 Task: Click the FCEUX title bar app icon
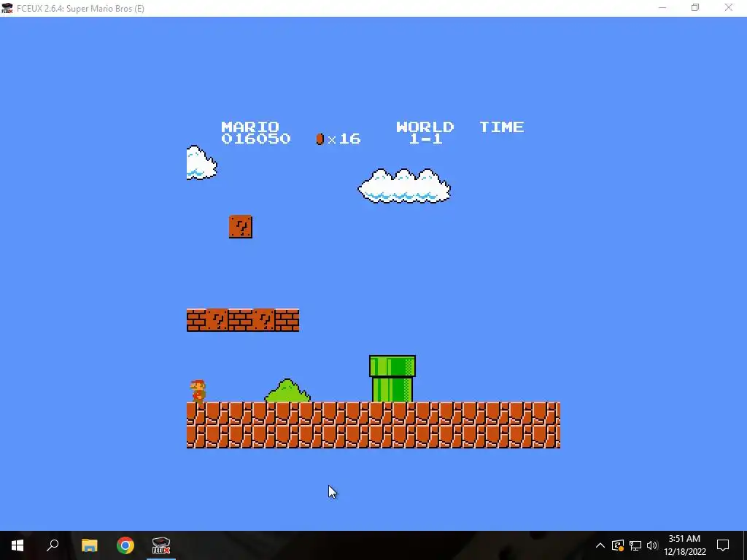(7, 8)
